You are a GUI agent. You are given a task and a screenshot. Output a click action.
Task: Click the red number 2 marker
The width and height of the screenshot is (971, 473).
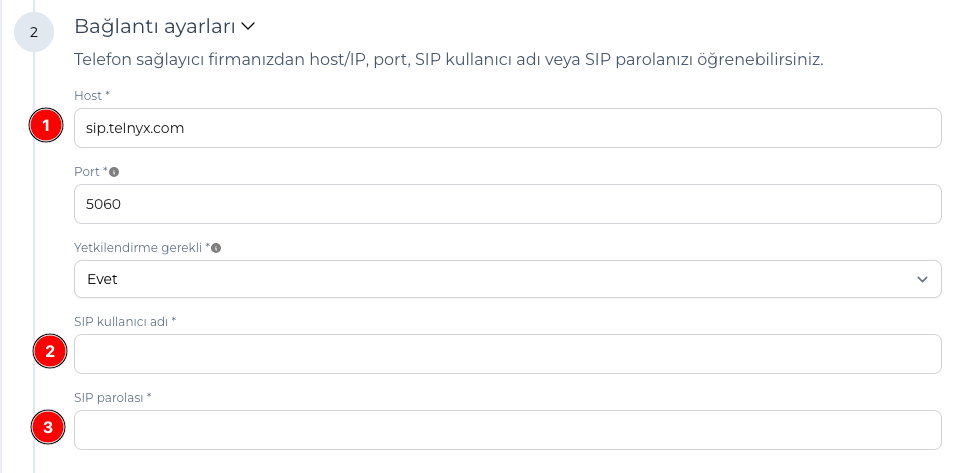[50, 351]
